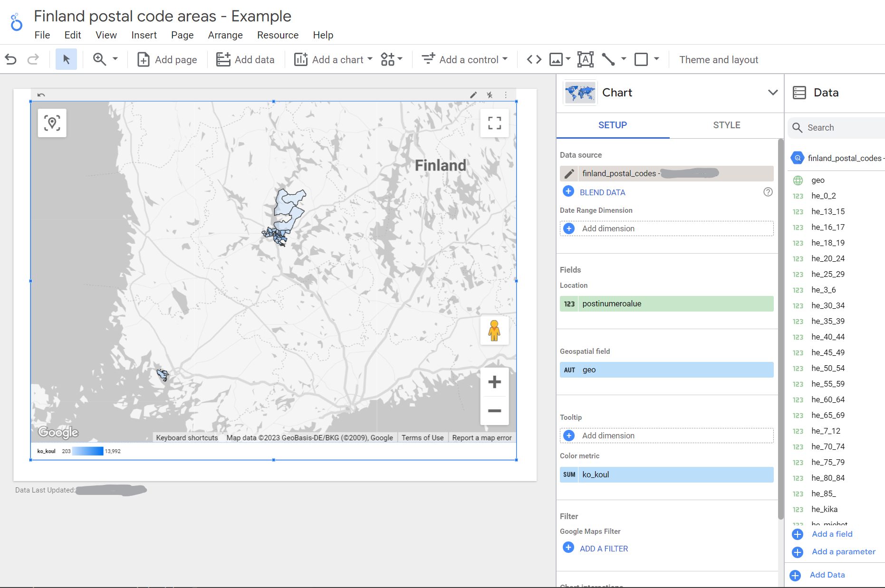Search fields in Data panel
The width and height of the screenshot is (885, 588).
[x=837, y=128]
